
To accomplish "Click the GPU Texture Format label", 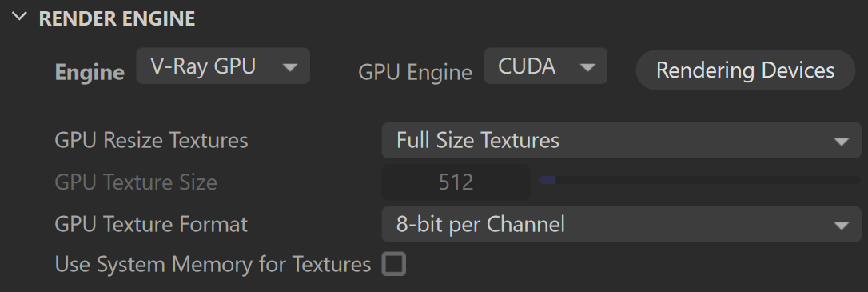I will click(x=151, y=225).
